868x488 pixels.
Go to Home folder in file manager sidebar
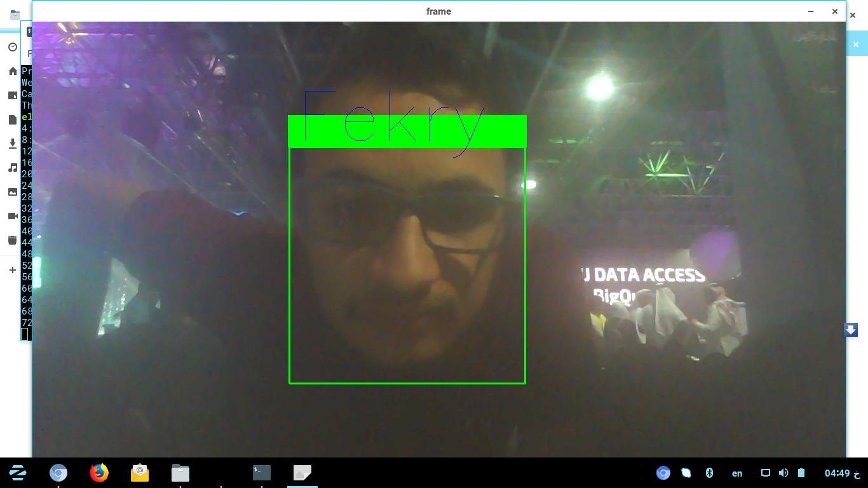click(12, 71)
